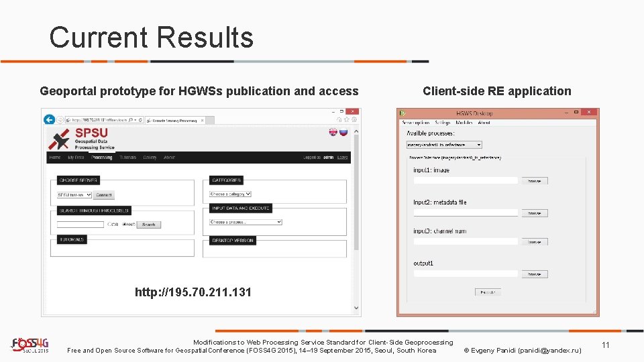Open the Tutorials navigation item
The width and height of the screenshot is (644, 362).
tap(127, 158)
